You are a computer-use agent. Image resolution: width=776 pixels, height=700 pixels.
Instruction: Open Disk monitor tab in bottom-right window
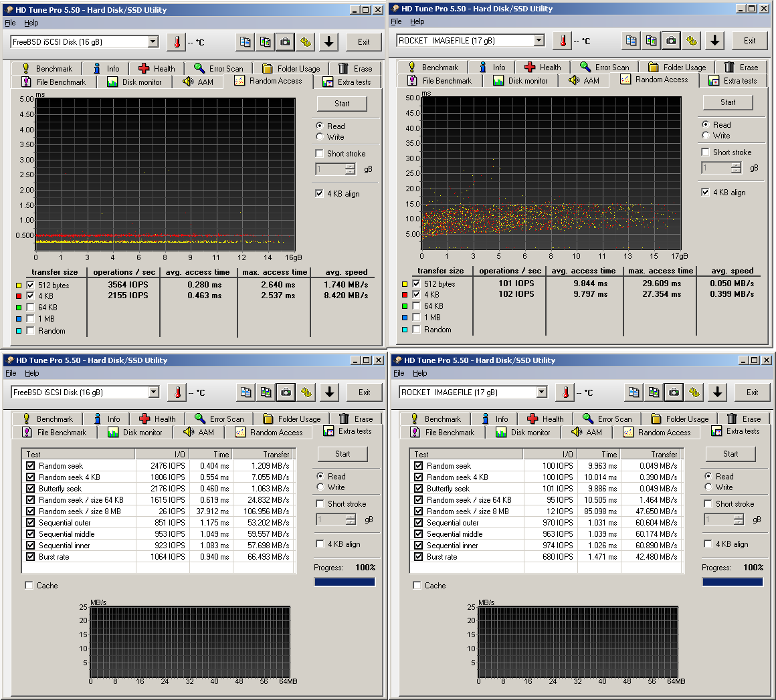click(x=523, y=433)
